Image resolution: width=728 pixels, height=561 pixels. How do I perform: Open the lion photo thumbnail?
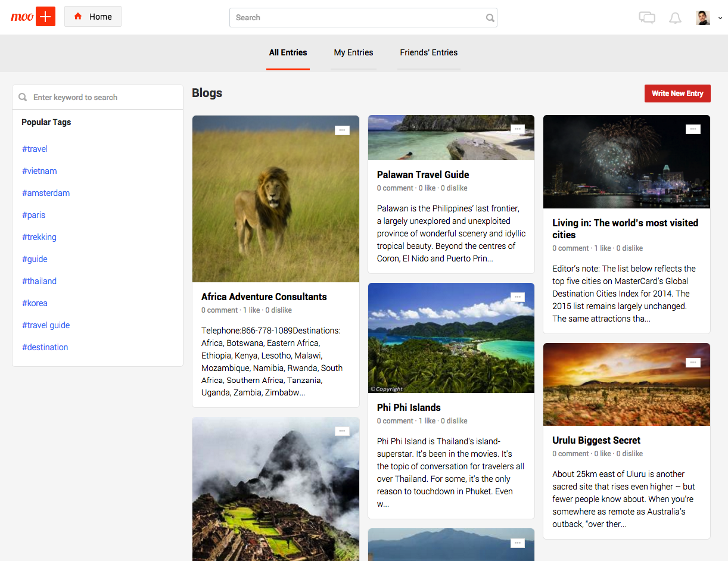[x=276, y=199]
